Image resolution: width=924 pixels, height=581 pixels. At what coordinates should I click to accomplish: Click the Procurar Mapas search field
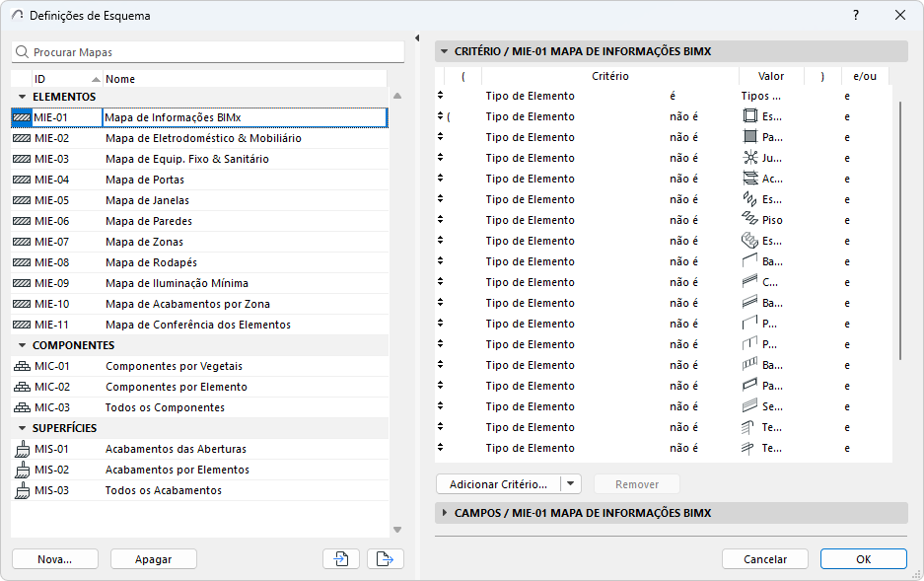208,52
